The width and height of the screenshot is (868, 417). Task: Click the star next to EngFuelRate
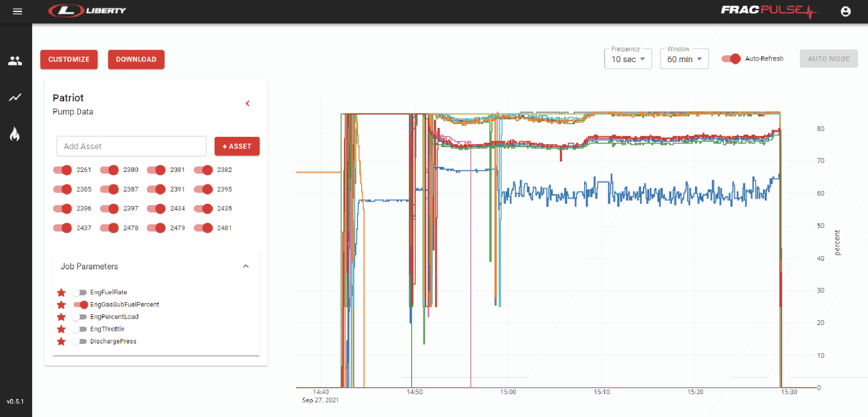[61, 293]
